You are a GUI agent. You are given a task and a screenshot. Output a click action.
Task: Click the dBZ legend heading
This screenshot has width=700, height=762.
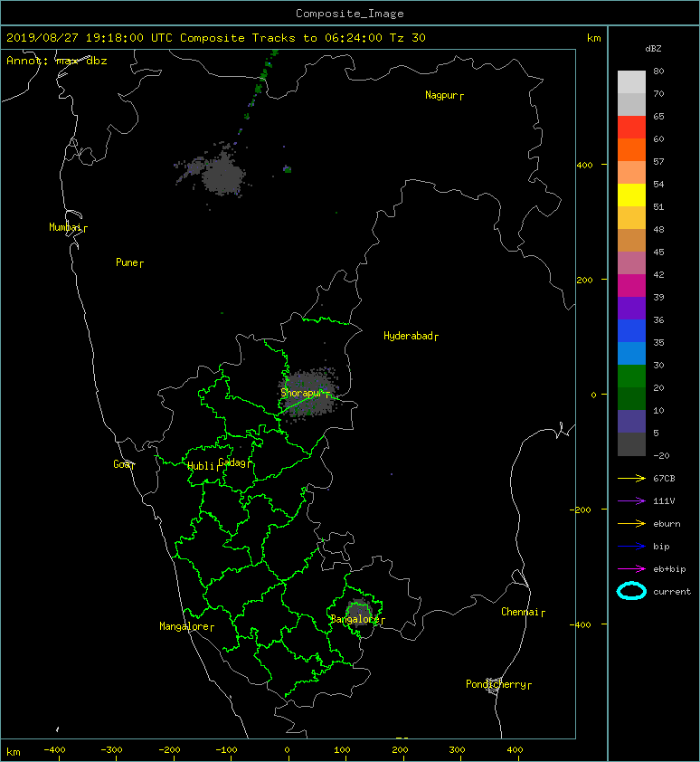coord(653,49)
